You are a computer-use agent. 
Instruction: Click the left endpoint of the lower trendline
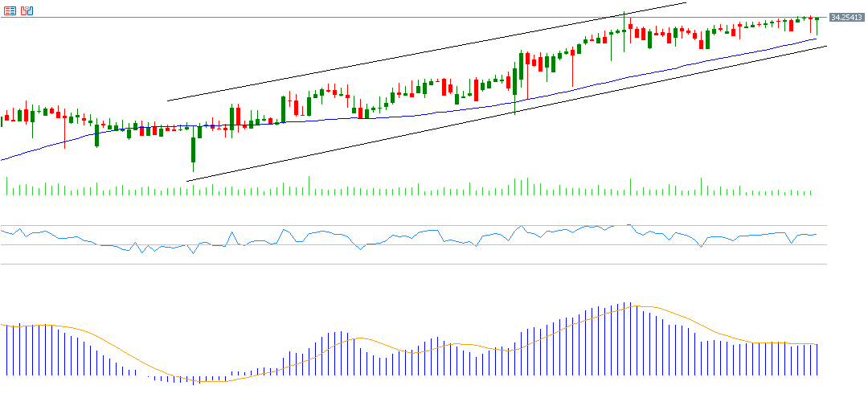coord(187,181)
